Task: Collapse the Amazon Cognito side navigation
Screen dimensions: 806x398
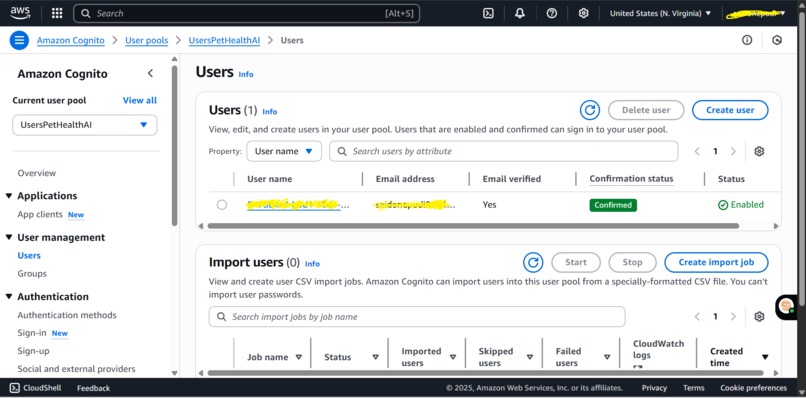Action: coord(150,74)
